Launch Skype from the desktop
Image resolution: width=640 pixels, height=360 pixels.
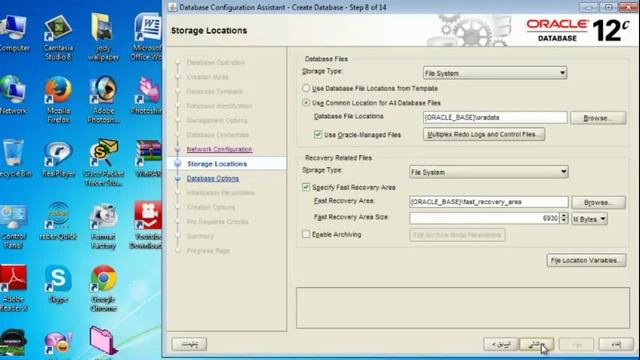tap(58, 284)
